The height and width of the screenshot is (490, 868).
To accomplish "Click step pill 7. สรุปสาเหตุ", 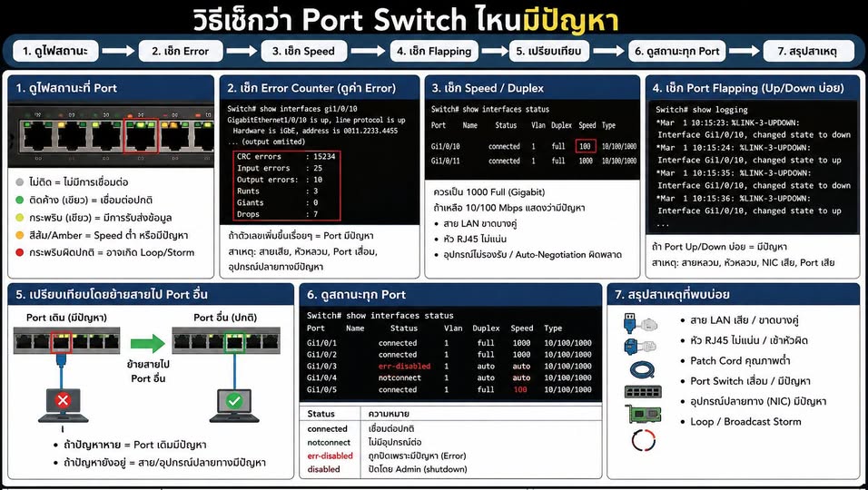I will coord(808,51).
